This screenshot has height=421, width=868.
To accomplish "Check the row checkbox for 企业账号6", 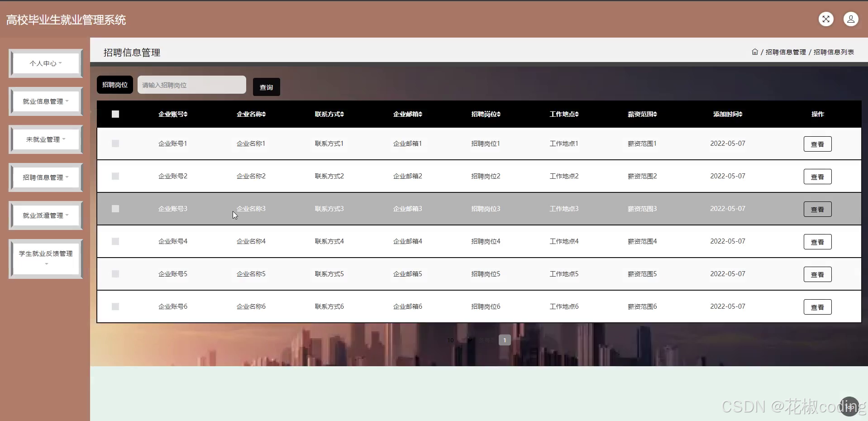I will tap(115, 306).
